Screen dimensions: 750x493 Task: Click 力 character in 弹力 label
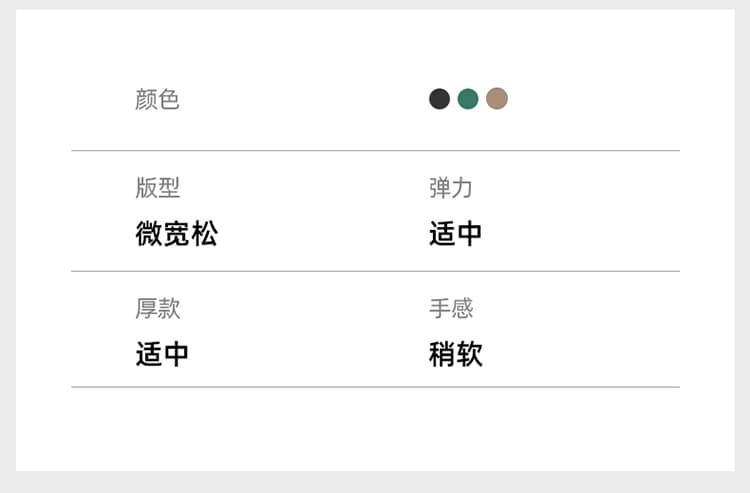click(462, 187)
